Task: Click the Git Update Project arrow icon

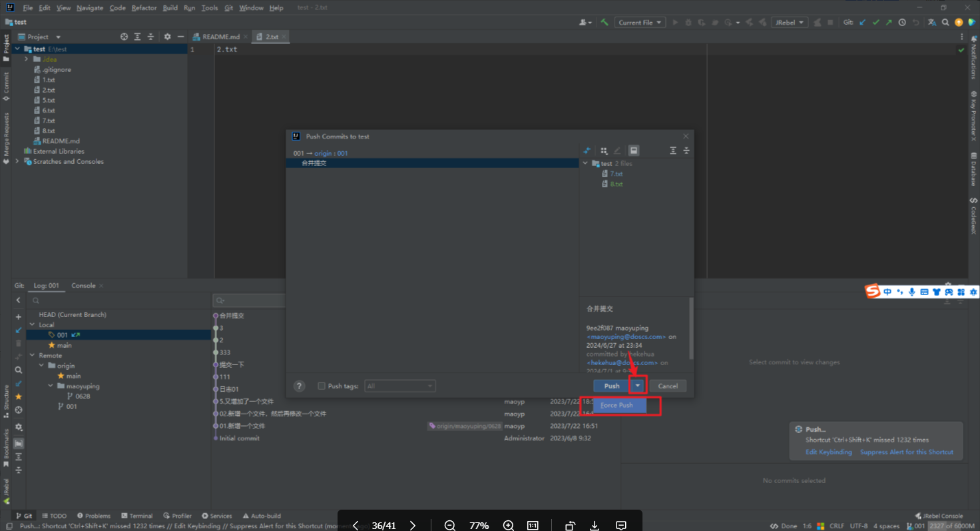Action: pos(863,22)
